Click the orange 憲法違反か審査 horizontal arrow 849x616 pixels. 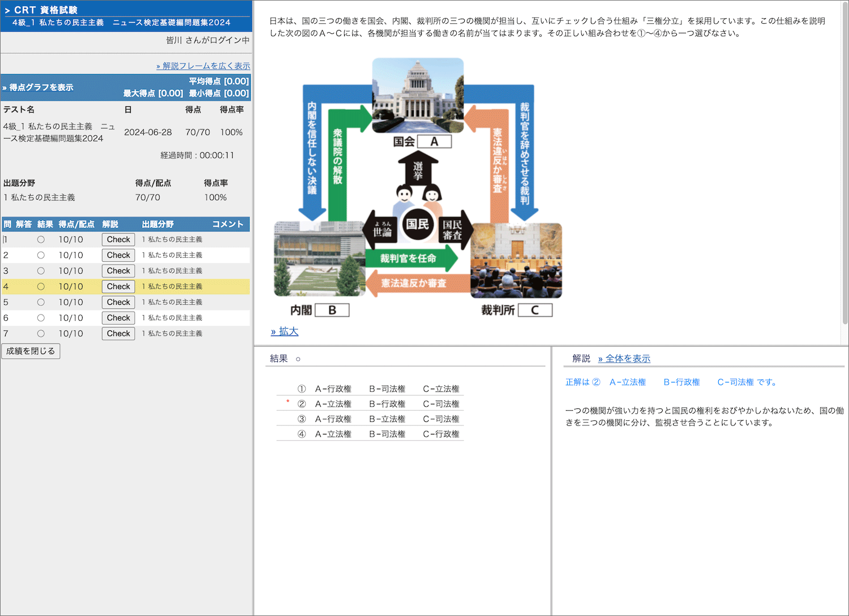pyautogui.click(x=418, y=283)
